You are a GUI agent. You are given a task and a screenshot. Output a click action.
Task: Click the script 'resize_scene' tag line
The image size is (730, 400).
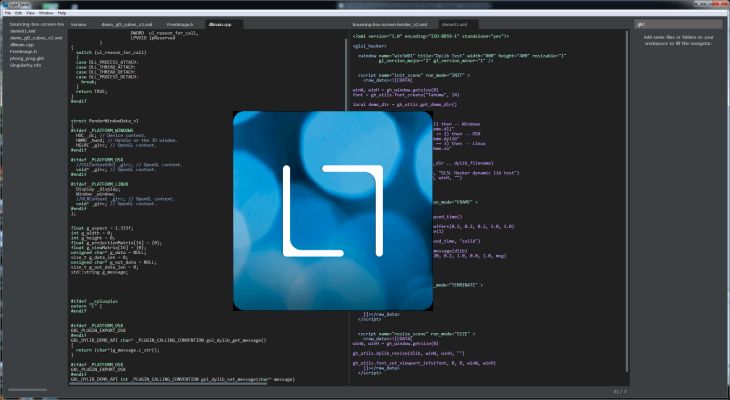[x=417, y=334]
